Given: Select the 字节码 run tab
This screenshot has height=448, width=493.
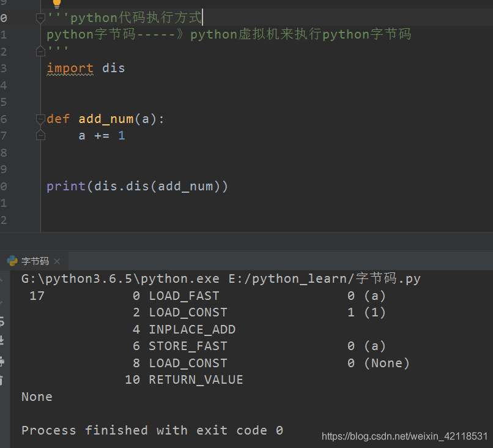Looking at the screenshot, I should pos(35,261).
